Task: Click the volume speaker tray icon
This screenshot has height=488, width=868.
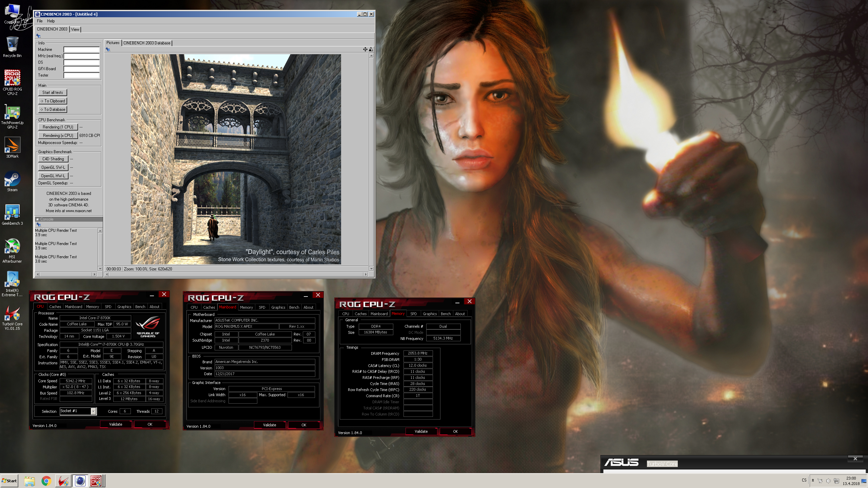Action: pos(828,481)
